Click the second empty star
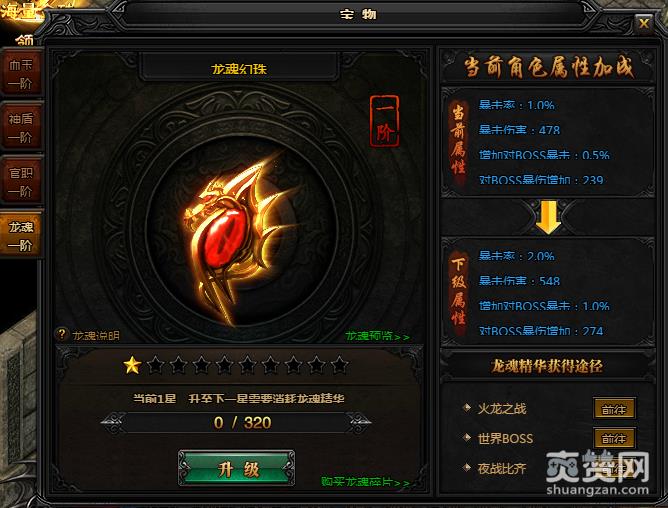The height and width of the screenshot is (508, 668). pyautogui.click(x=179, y=365)
